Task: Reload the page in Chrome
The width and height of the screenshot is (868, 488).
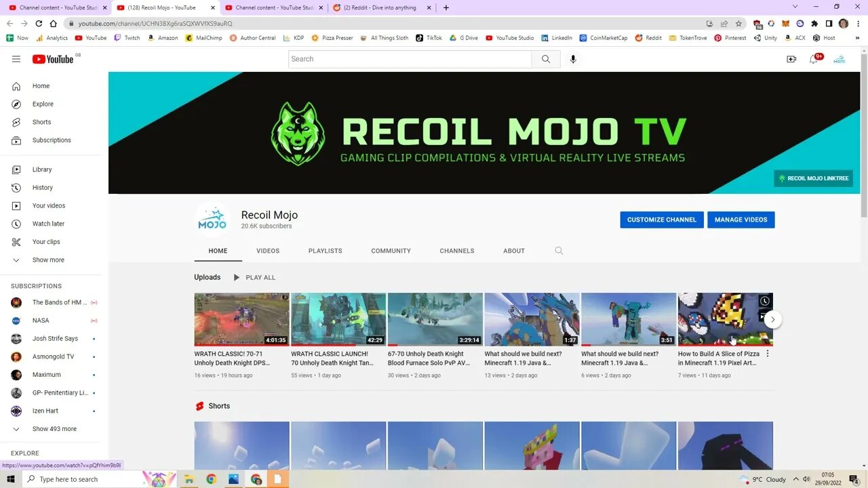Action: tap(39, 23)
